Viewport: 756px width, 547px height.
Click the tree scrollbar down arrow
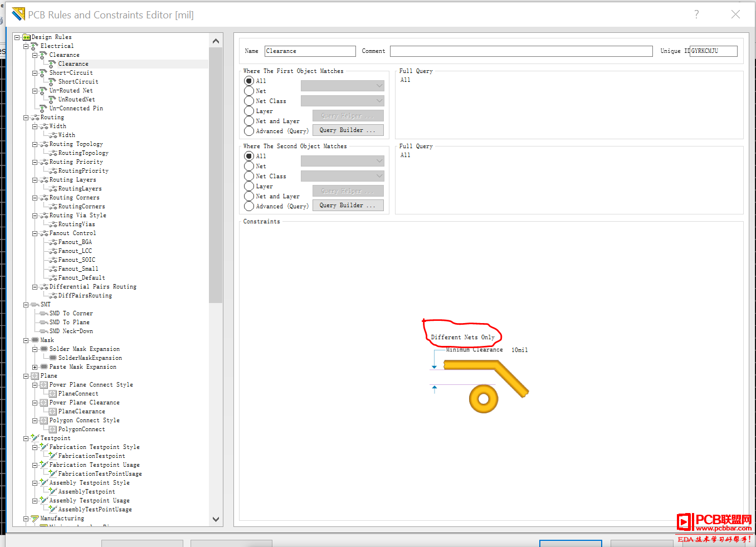coord(216,519)
